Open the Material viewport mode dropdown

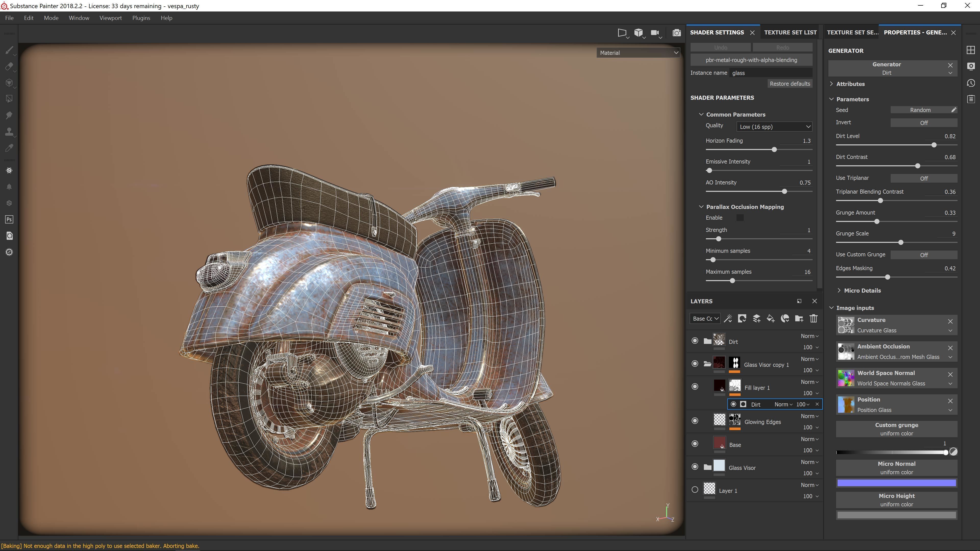click(638, 53)
